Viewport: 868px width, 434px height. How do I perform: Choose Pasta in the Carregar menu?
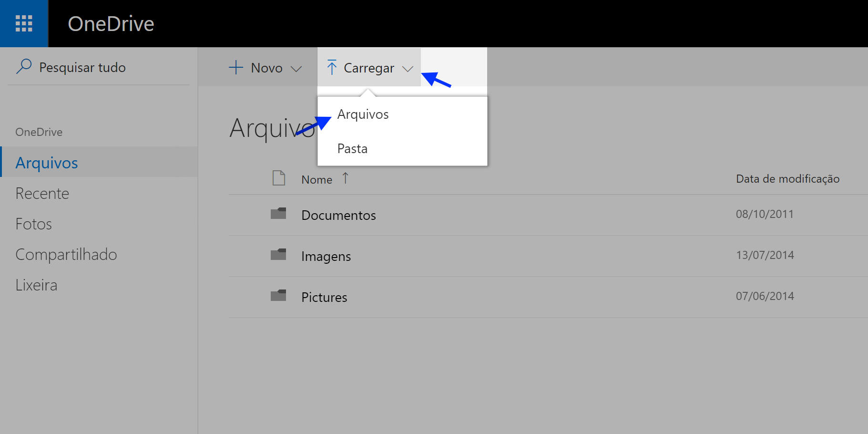point(402,149)
